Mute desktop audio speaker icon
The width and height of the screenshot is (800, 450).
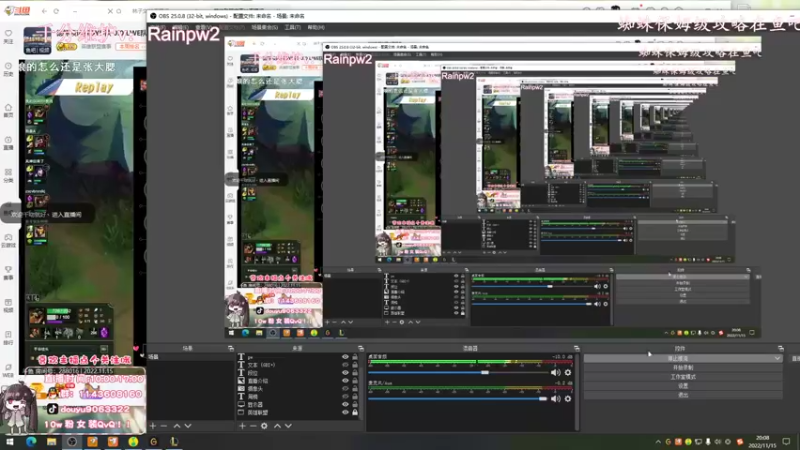556,372
